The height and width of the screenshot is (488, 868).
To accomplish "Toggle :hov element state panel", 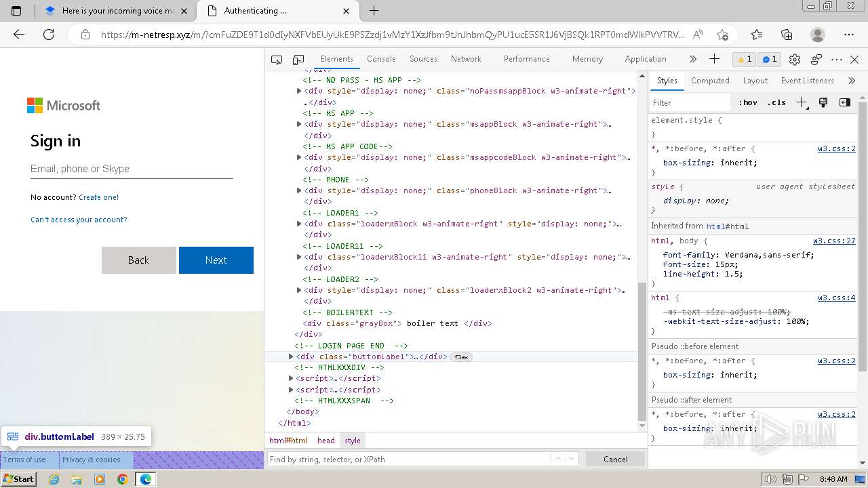I will point(748,103).
